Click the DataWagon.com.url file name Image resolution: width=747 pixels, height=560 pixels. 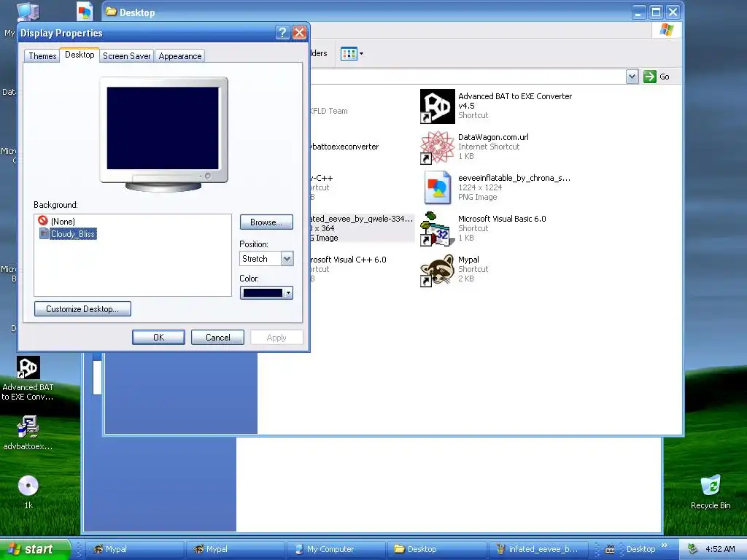point(493,137)
